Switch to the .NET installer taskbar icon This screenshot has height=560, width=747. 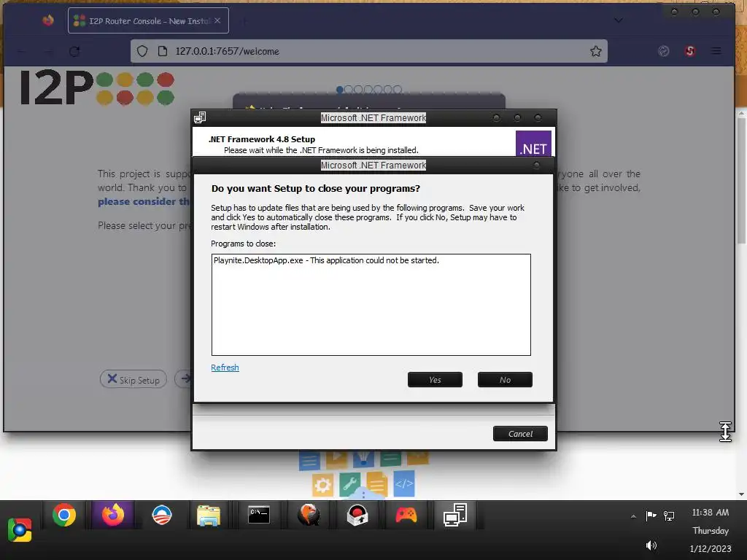455,516
